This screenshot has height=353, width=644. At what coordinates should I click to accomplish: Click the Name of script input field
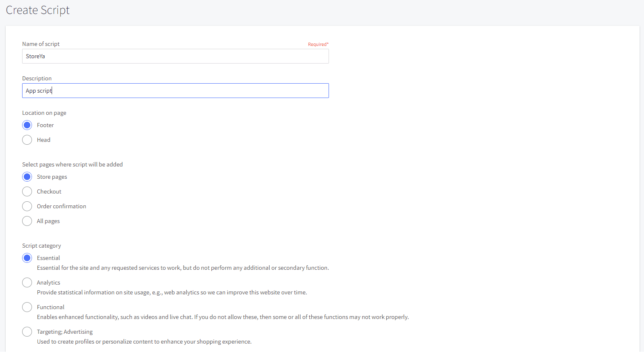pyautogui.click(x=175, y=56)
